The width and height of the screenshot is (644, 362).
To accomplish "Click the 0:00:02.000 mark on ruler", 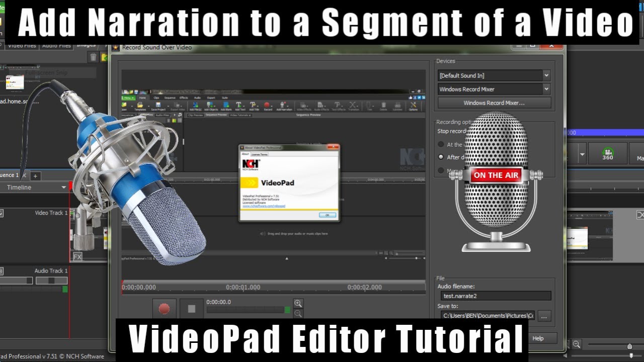I will [365, 288].
